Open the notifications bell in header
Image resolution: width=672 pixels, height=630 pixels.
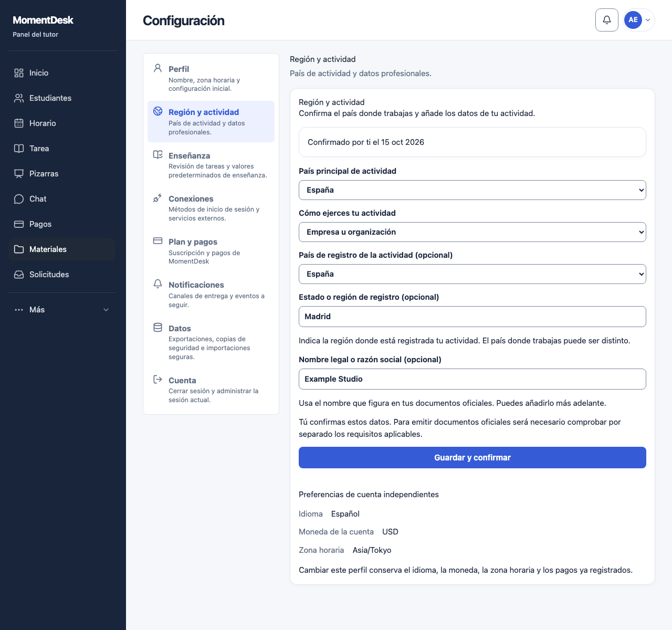(x=607, y=20)
